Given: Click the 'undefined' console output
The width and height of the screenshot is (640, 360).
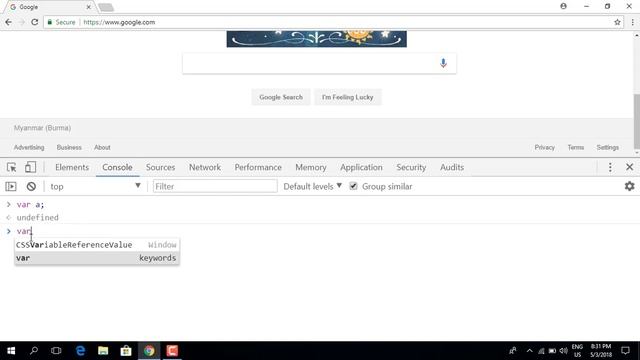Looking at the screenshot, I should [x=38, y=218].
